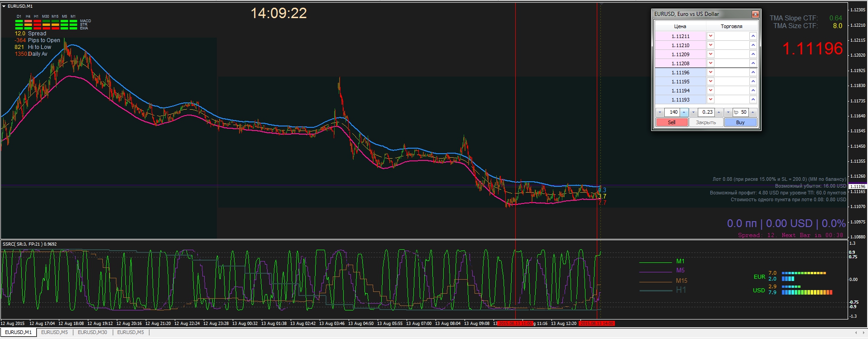Select the 1.11211 price cell
Screen dimensions: 868x339
[x=681, y=36]
